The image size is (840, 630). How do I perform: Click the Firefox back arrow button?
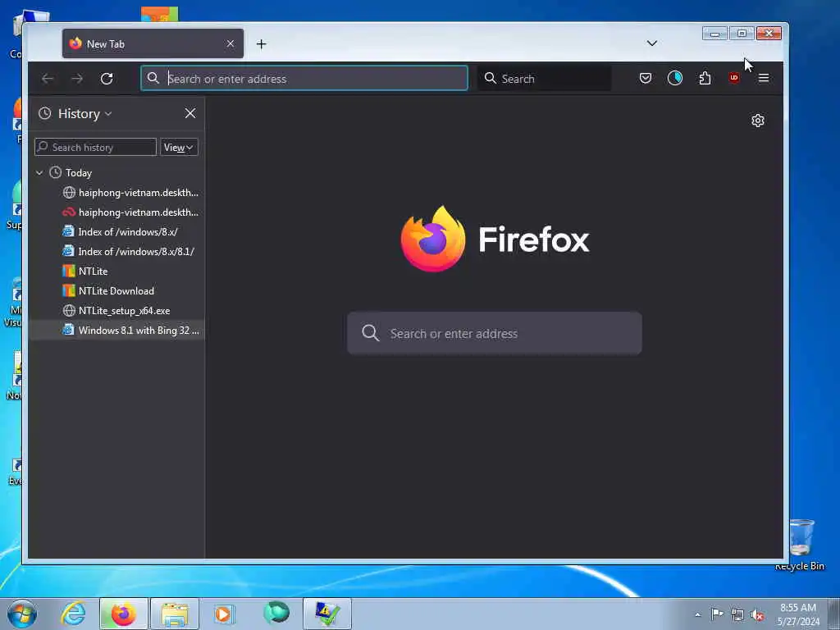coord(48,79)
